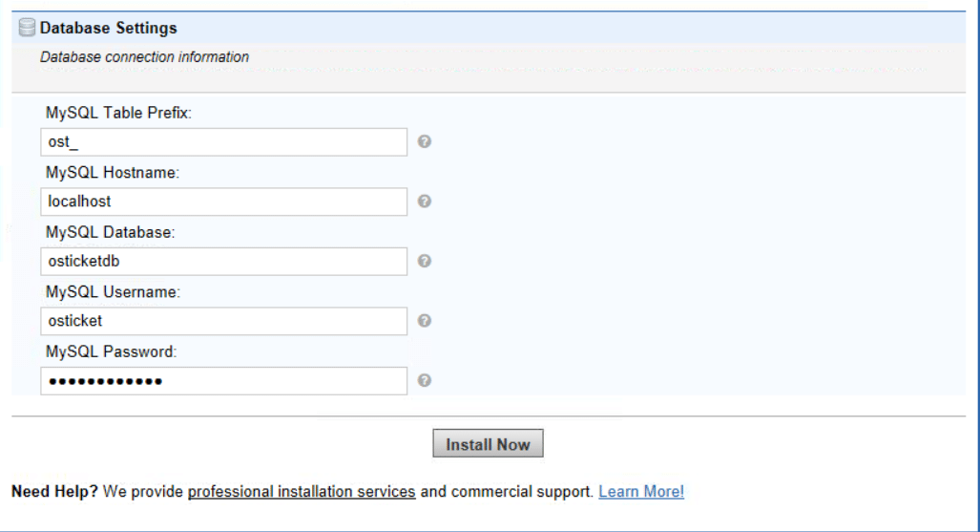Click the MySQL Table Prefix label
Screen dimensions: 980x532
(118, 113)
